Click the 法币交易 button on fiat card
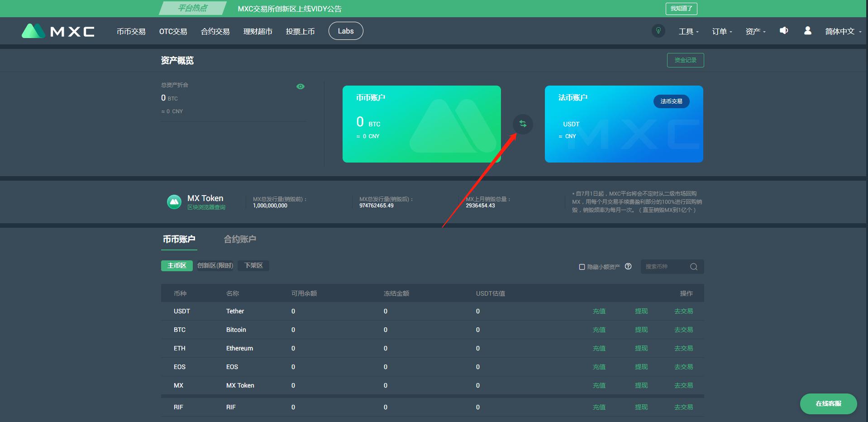 (672, 101)
